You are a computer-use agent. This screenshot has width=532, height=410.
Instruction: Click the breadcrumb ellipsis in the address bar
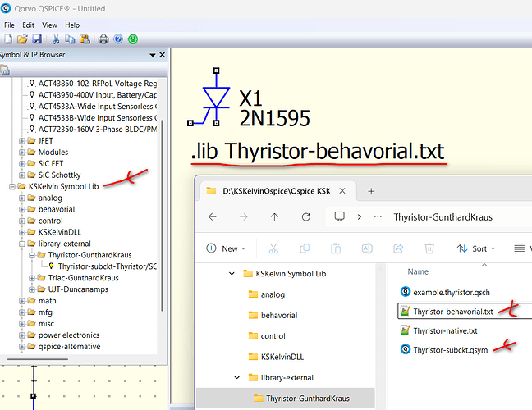tap(378, 216)
